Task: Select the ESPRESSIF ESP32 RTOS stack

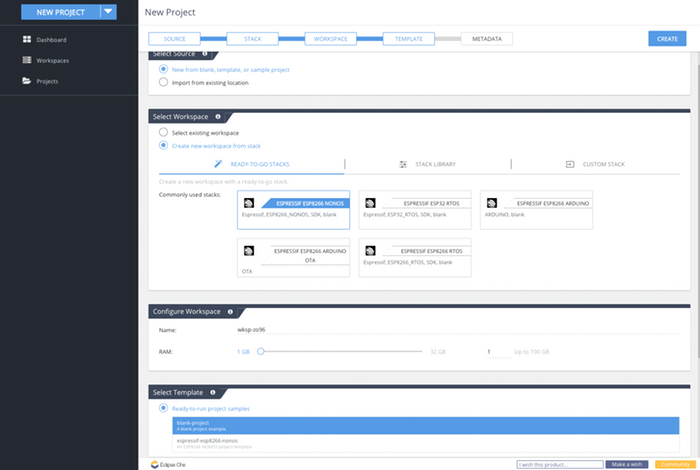Action: pyautogui.click(x=415, y=210)
